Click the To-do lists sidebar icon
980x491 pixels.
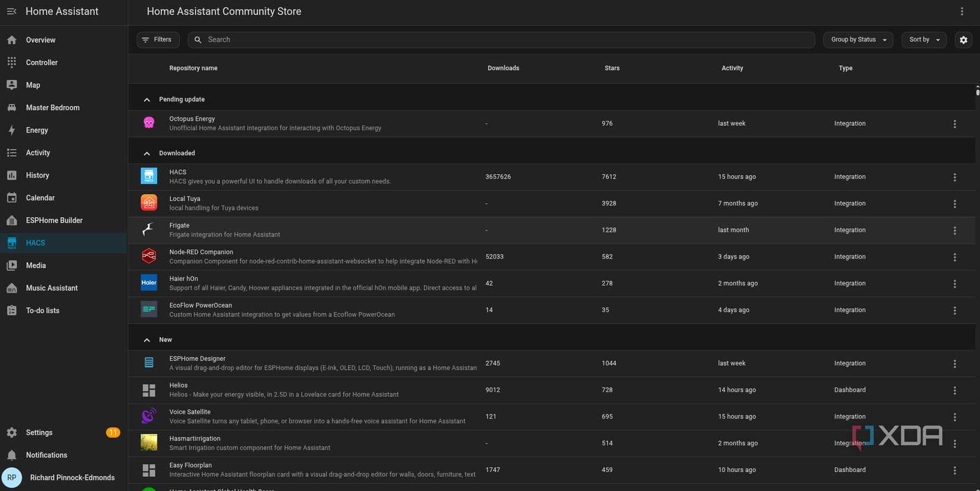tap(12, 311)
